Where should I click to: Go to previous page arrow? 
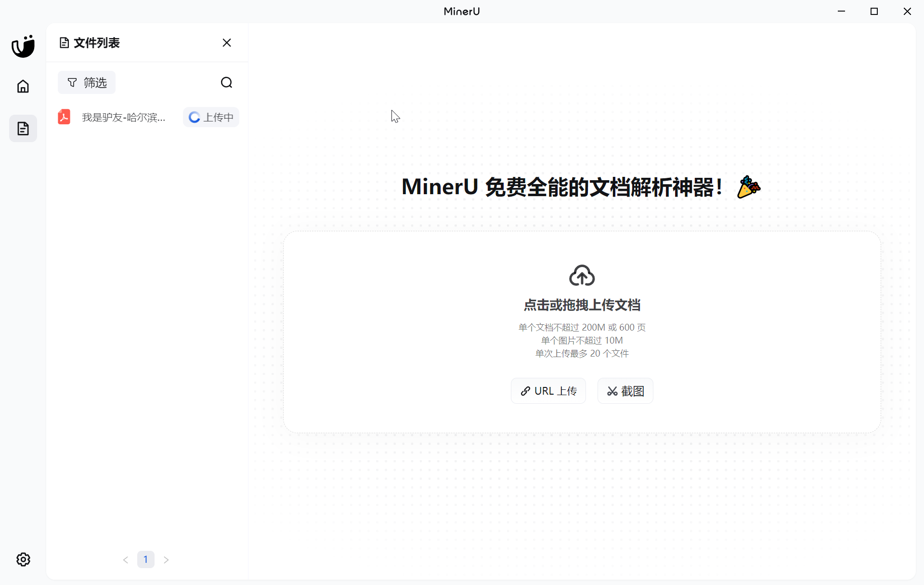tap(126, 559)
